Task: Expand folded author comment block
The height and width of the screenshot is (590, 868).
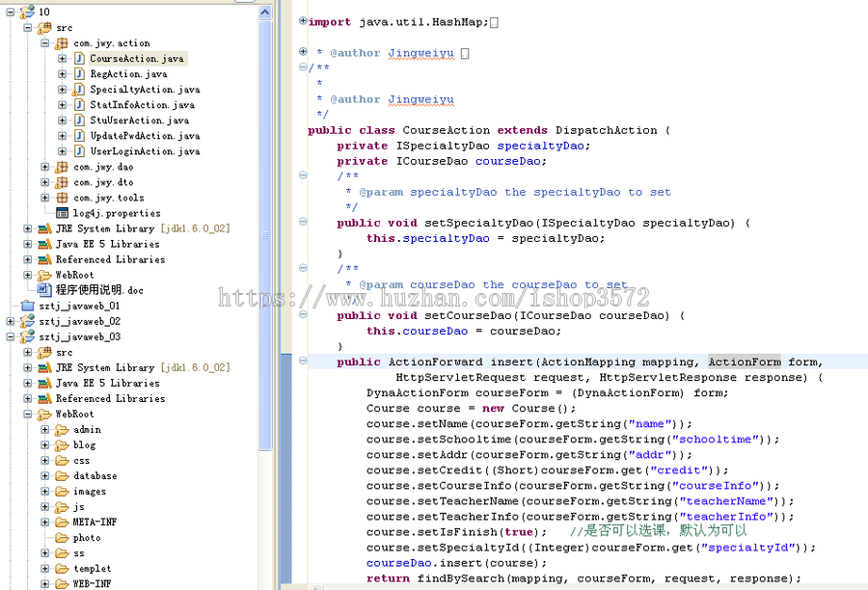Action: pos(303,51)
